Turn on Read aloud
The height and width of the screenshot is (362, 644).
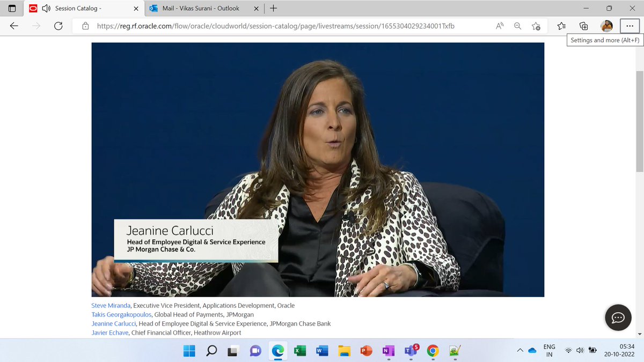(500, 26)
